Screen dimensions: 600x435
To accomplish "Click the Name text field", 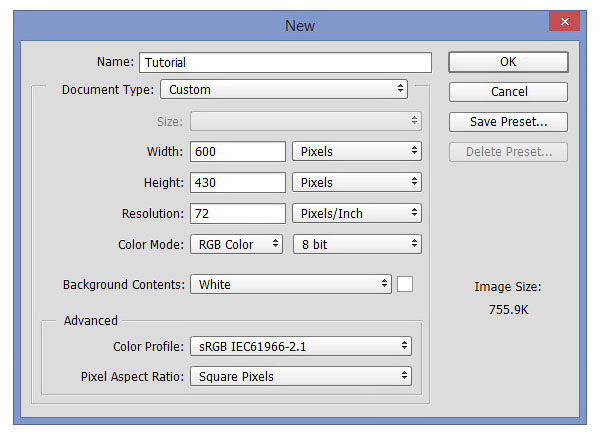I will [285, 62].
